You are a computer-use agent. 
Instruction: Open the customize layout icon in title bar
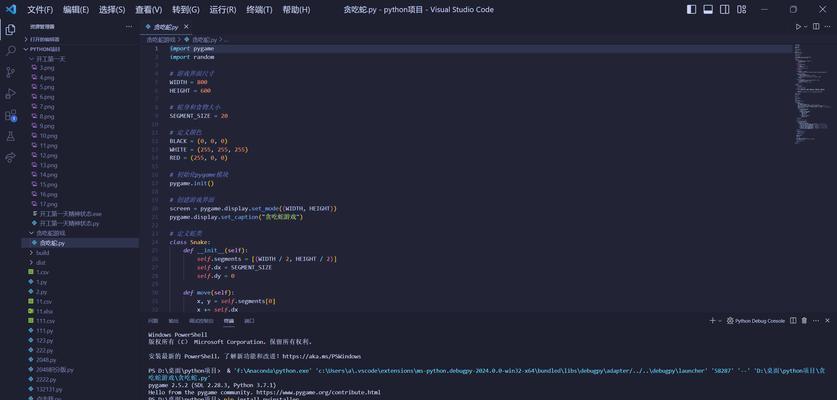click(741, 10)
